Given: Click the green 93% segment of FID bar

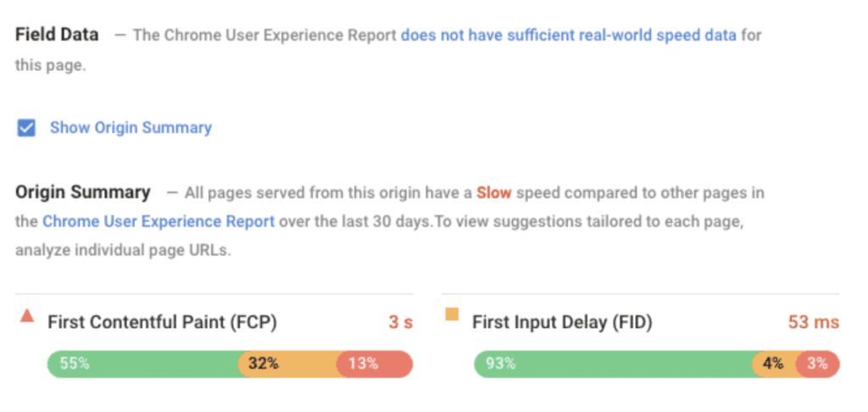Looking at the screenshot, I should coord(610,364).
